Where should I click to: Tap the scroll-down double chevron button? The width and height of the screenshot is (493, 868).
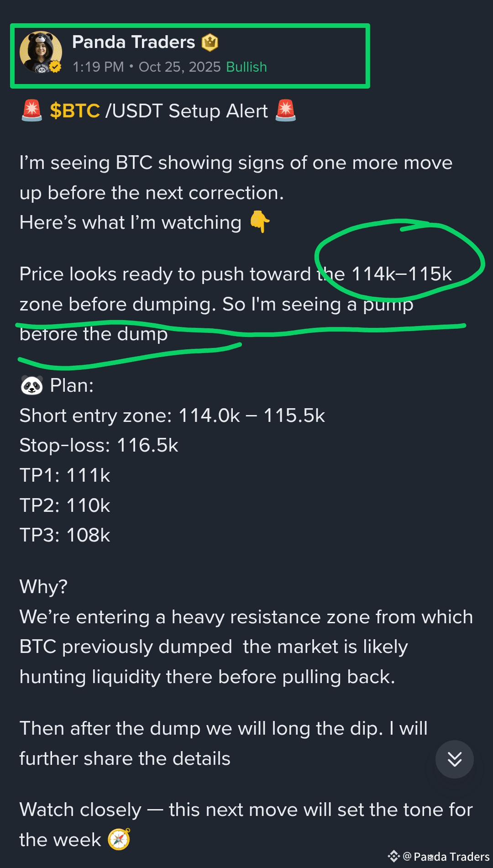tap(454, 759)
